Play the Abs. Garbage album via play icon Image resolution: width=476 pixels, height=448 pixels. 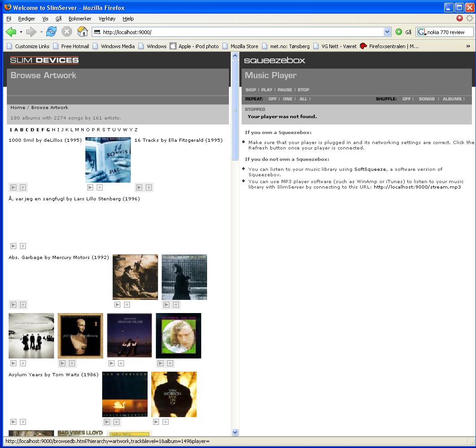(x=14, y=304)
